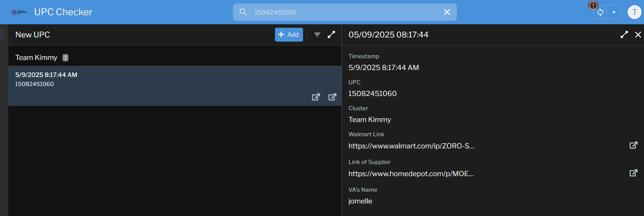This screenshot has width=644, height=216.
Task: Clear the search field with X
Action: 447,12
